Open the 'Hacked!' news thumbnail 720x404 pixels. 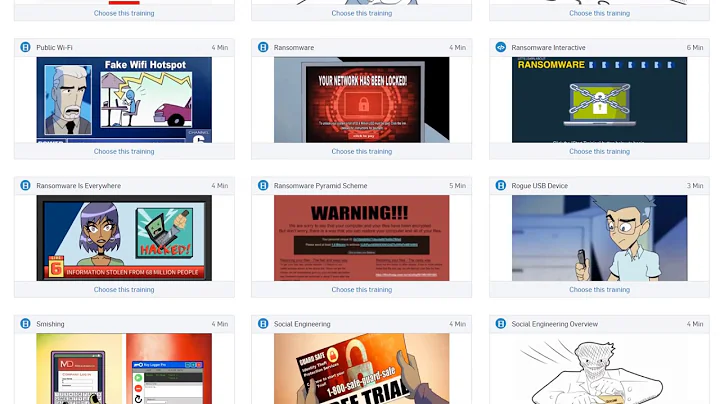[x=124, y=238]
